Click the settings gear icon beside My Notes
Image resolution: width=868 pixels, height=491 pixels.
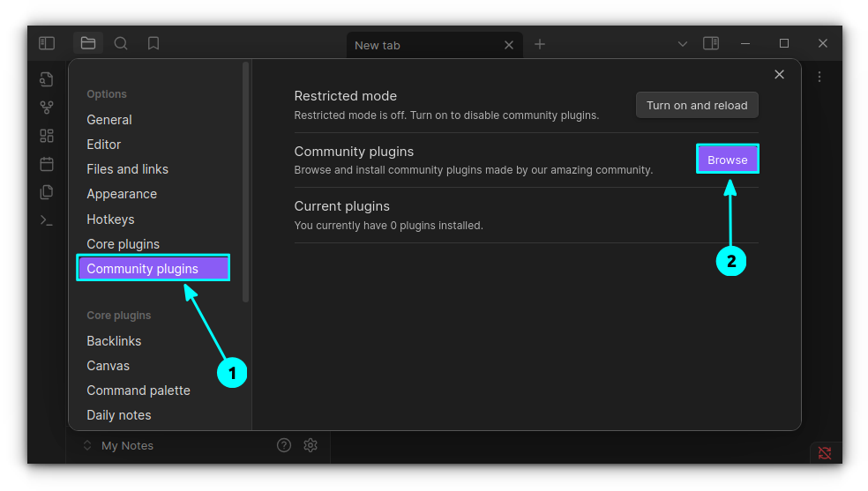(311, 445)
